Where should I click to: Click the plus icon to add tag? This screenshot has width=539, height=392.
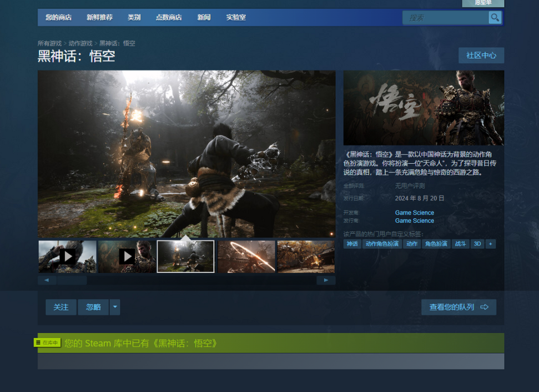click(490, 244)
